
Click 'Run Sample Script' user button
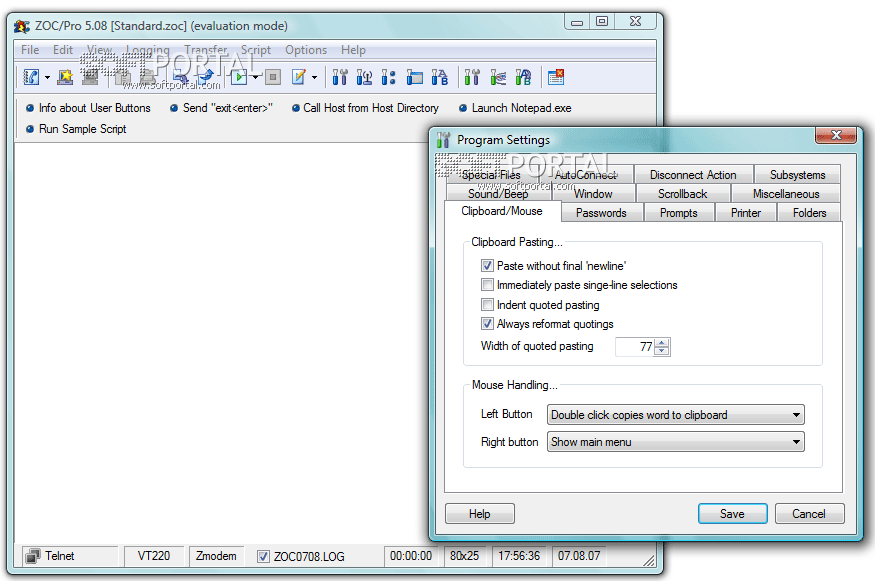pos(76,129)
